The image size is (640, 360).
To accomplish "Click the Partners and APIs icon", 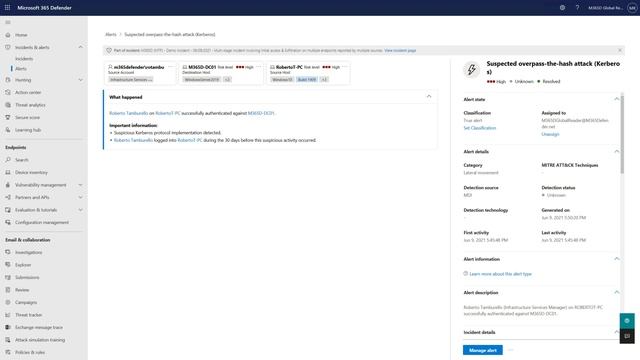I will [8, 198].
